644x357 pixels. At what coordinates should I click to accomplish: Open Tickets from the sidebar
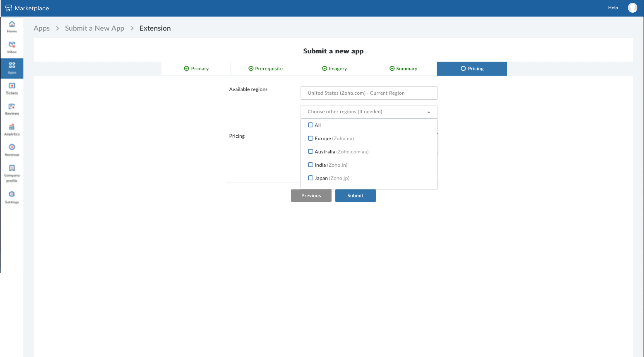[x=12, y=89]
